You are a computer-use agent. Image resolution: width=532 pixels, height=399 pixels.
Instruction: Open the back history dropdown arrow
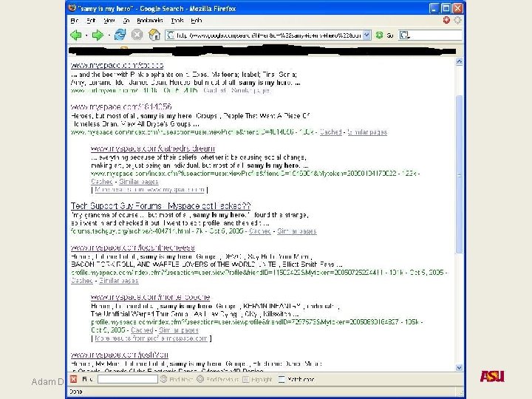point(86,35)
